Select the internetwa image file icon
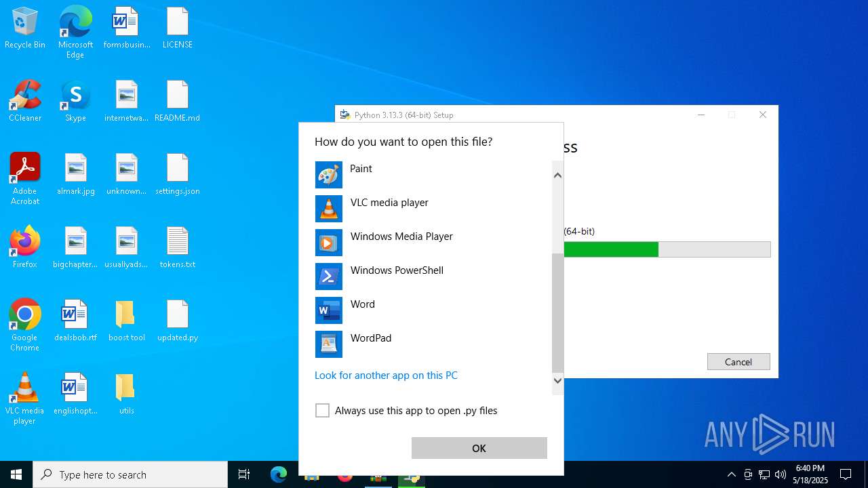This screenshot has width=868, height=488. coord(127,102)
